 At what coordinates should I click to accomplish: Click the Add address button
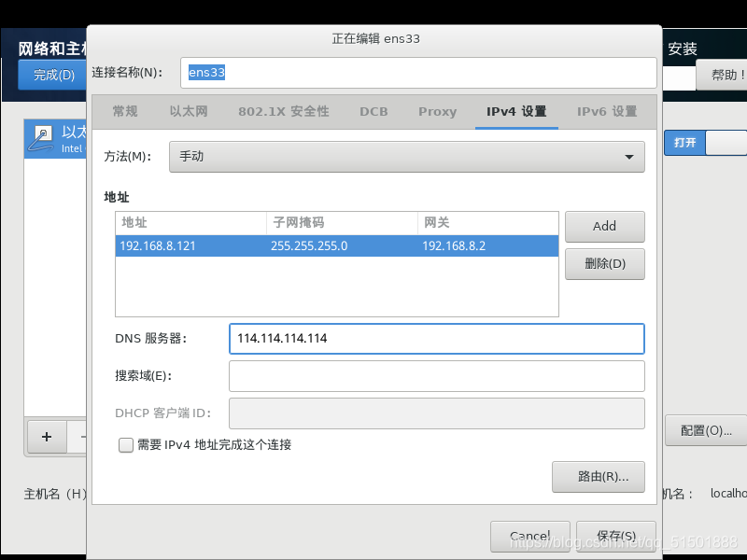point(604,226)
